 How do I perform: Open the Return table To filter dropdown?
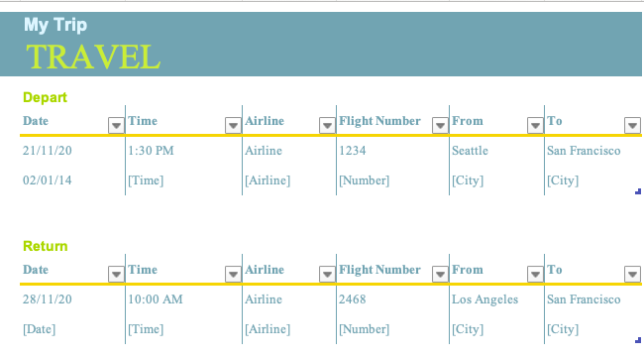click(x=632, y=274)
